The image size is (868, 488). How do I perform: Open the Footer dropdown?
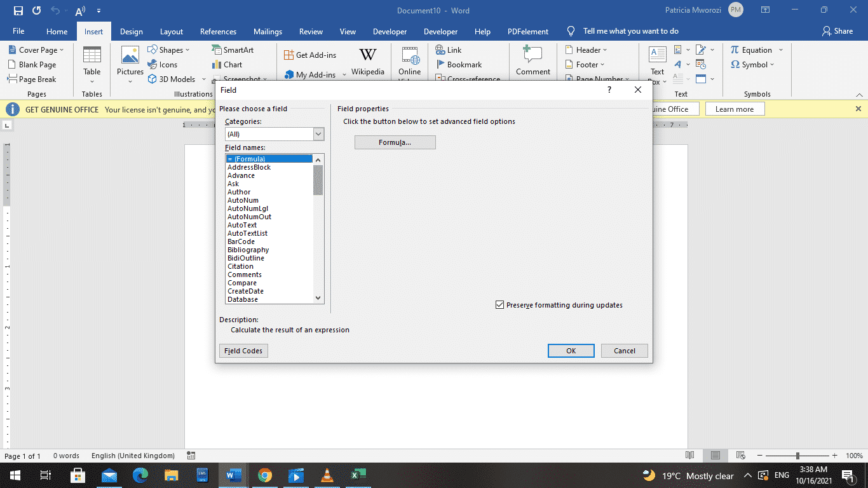pos(585,65)
